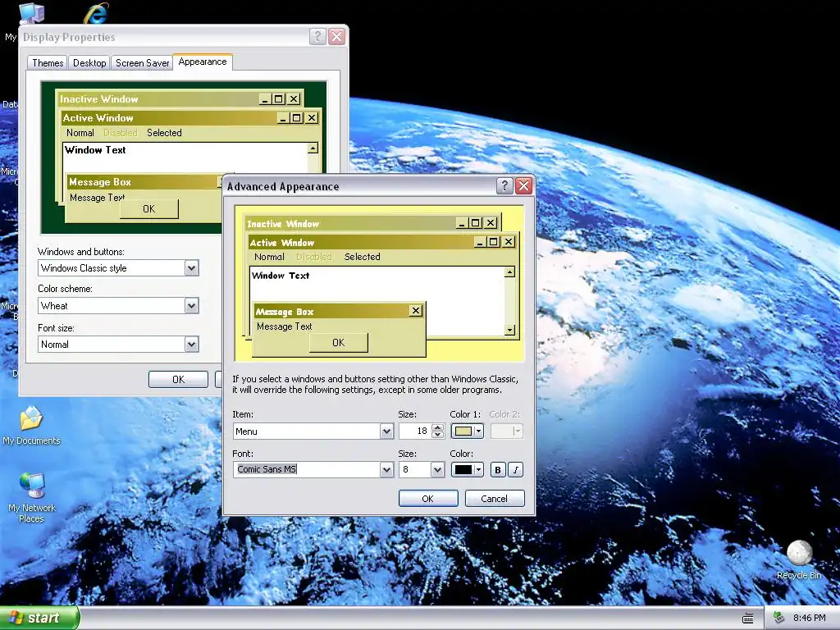The width and height of the screenshot is (840, 630).
Task: Click the taskbar on-screen keyboard icon
Action: (748, 619)
